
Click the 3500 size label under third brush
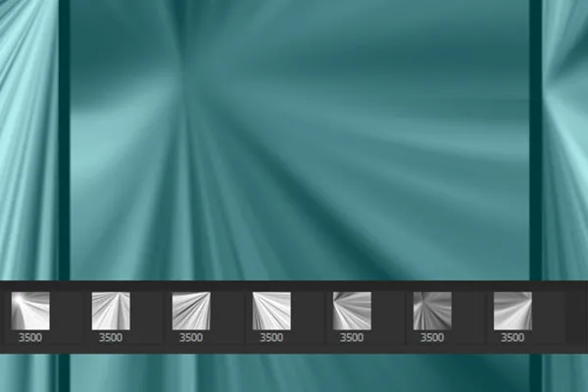point(191,337)
